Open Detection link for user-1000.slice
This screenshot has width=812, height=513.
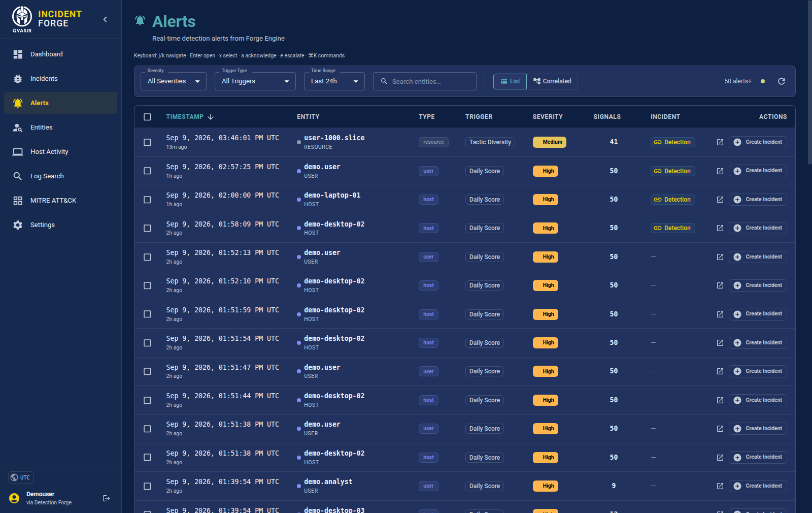(672, 142)
